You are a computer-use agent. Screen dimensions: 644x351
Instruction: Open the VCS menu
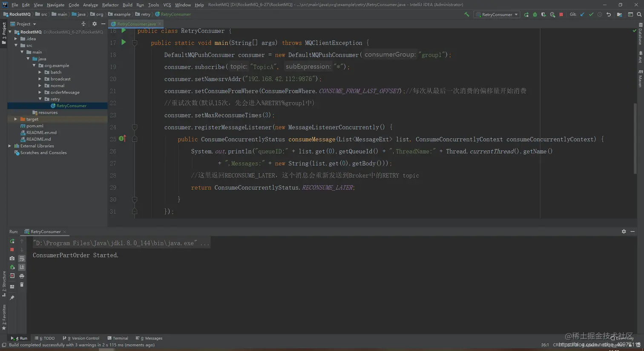point(167,5)
